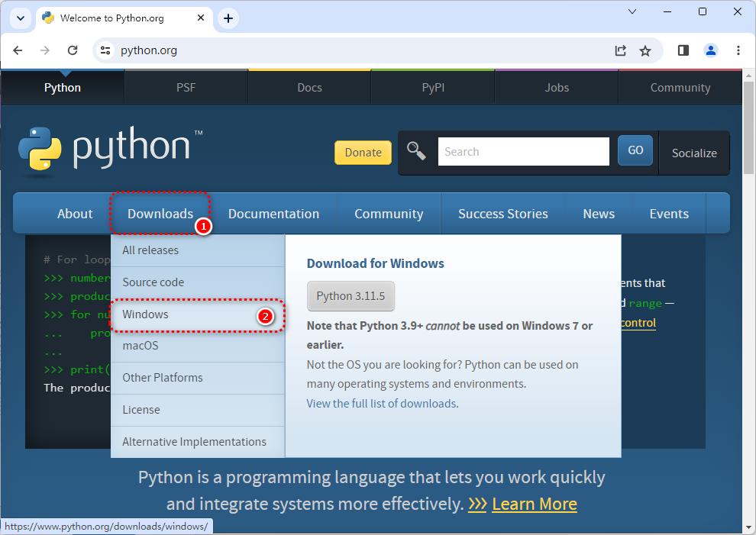
Task: Open the Documentation navigation menu
Action: (x=273, y=214)
